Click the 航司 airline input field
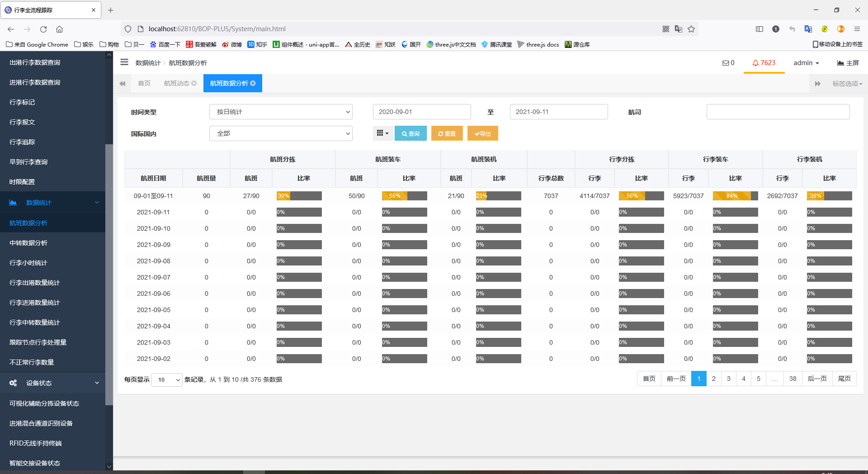 (778, 112)
